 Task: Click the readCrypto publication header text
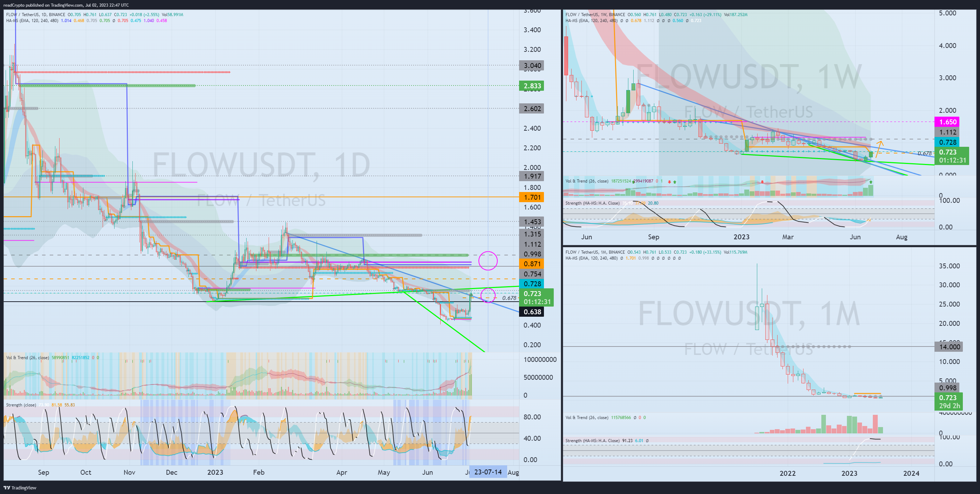66,5
